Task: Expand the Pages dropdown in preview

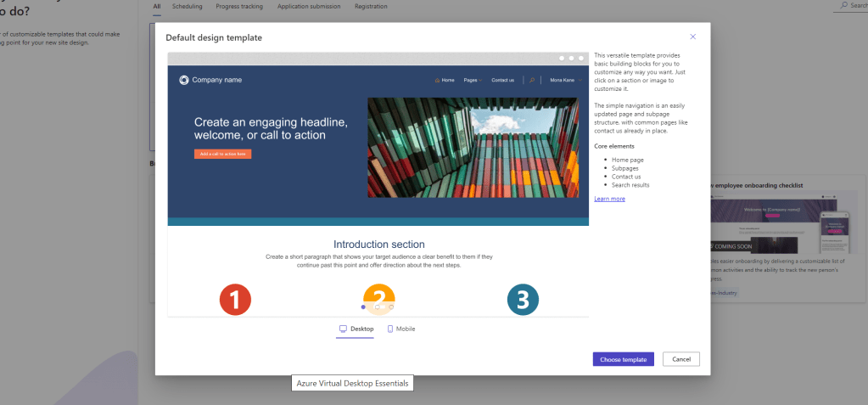Action: click(473, 81)
